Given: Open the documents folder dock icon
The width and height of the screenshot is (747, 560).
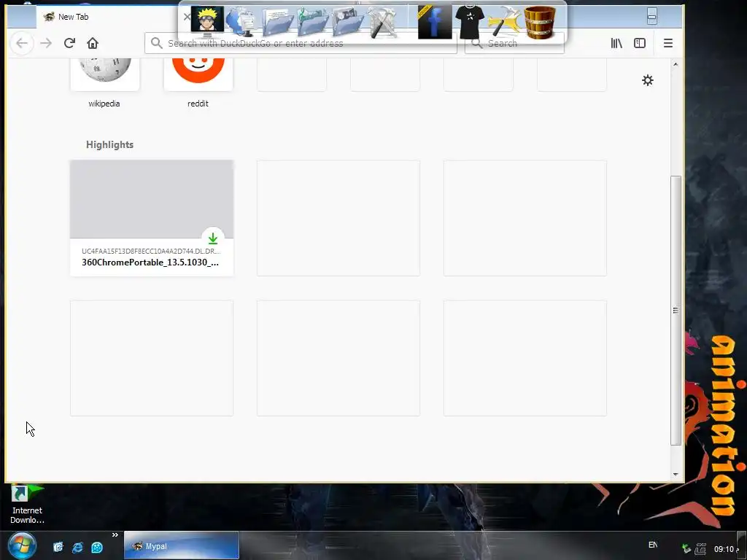Looking at the screenshot, I should pos(277,23).
